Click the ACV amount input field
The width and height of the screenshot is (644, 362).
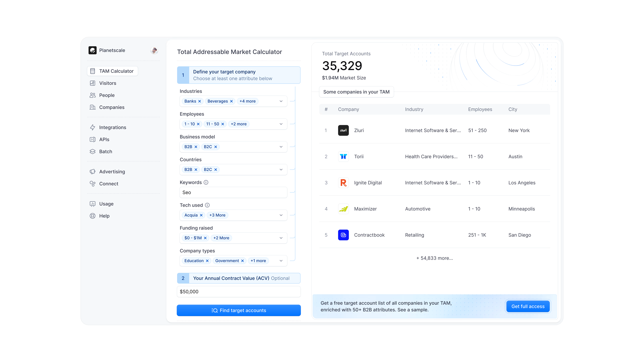click(238, 292)
